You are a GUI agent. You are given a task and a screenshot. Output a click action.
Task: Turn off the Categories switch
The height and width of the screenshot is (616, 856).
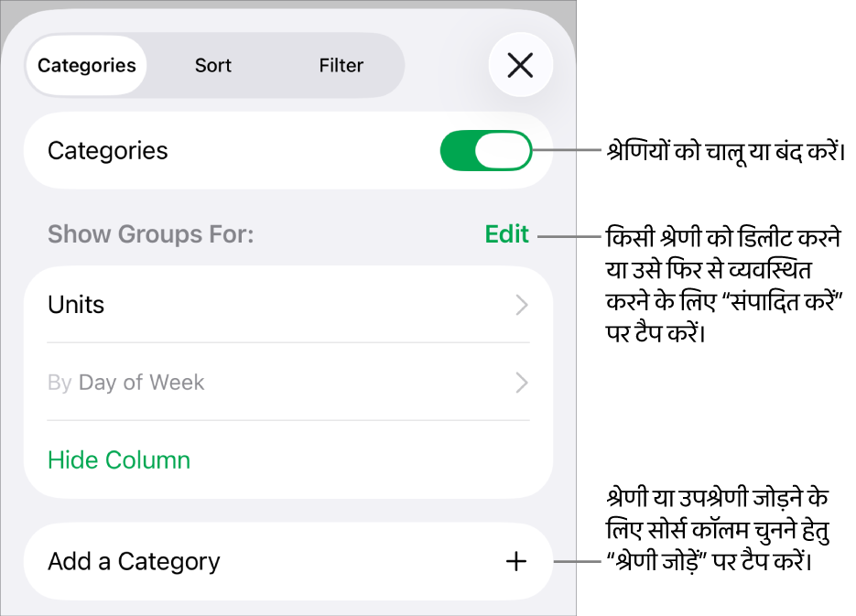tap(485, 151)
